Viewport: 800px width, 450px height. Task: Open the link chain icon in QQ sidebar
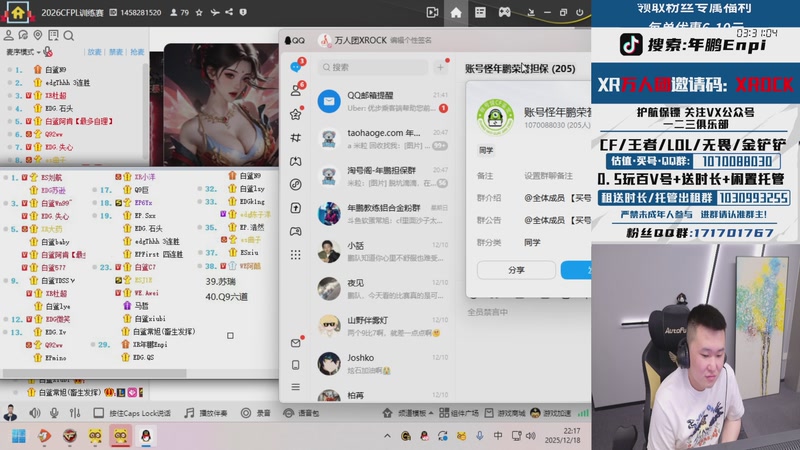coord(295,184)
